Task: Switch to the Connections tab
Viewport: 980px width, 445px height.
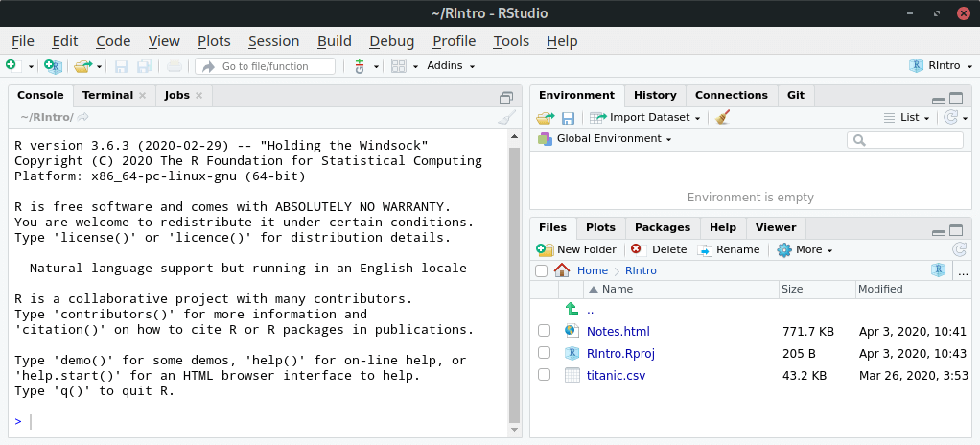Action: (x=732, y=95)
